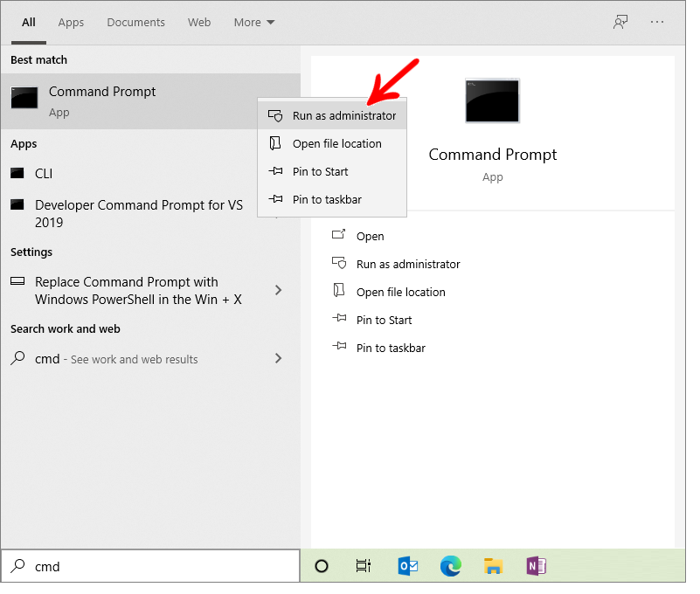
Task: Choose Pin to Start in context menu
Action: (x=332, y=172)
